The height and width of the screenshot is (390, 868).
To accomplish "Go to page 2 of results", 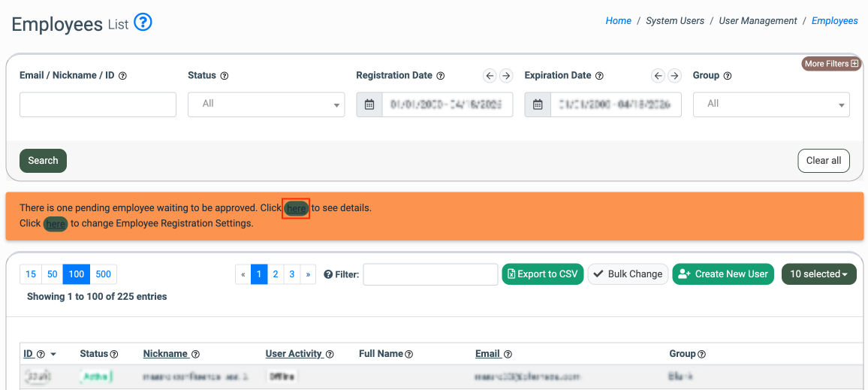I will click(x=276, y=274).
